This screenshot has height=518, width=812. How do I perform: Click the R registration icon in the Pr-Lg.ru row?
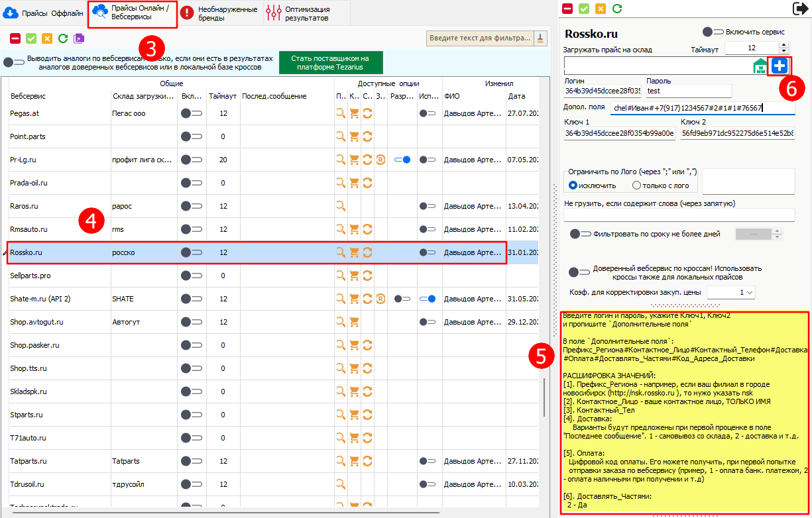(380, 160)
